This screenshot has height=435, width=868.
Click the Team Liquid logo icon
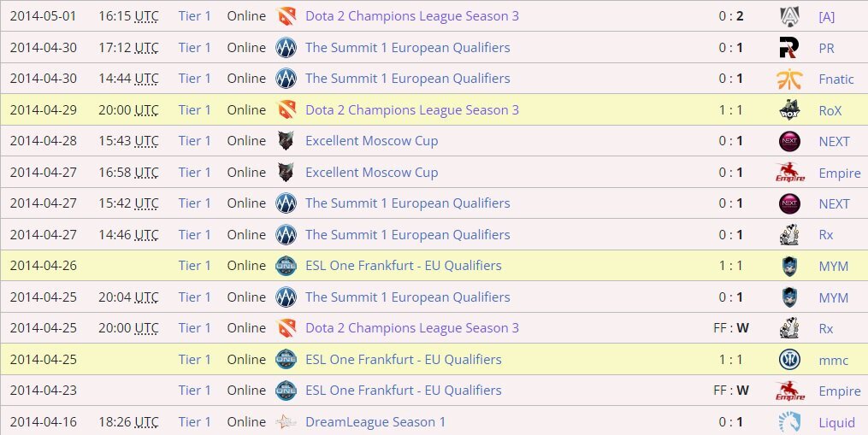(789, 421)
